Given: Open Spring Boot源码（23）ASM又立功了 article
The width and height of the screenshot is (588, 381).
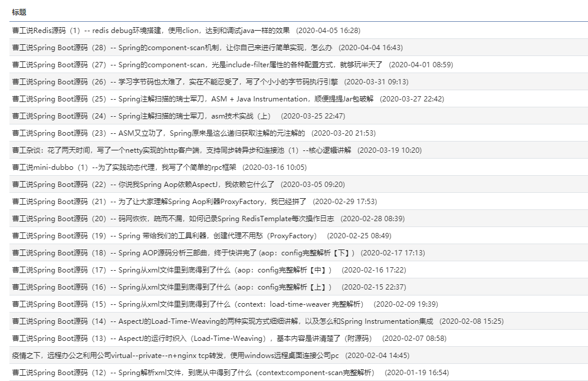Looking at the screenshot, I should tap(159, 133).
